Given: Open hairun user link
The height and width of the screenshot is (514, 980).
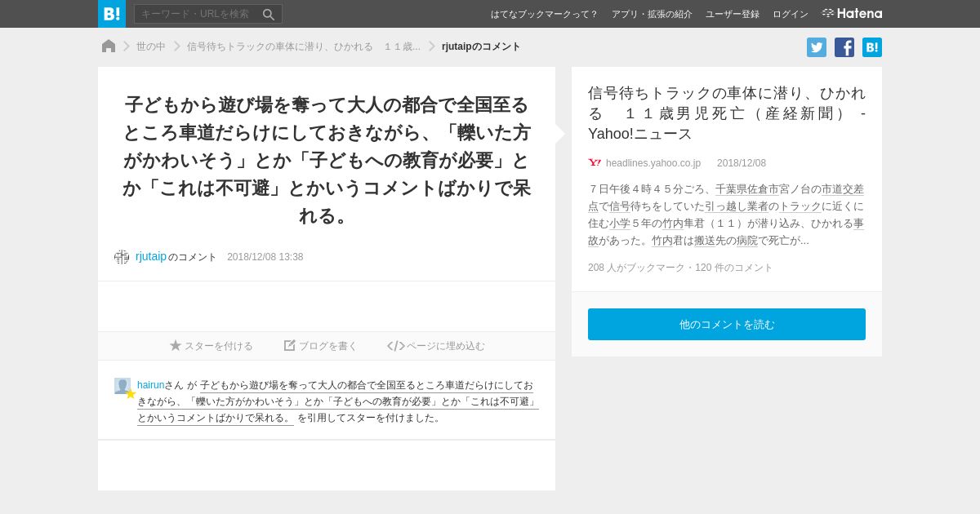Looking at the screenshot, I should (x=150, y=385).
